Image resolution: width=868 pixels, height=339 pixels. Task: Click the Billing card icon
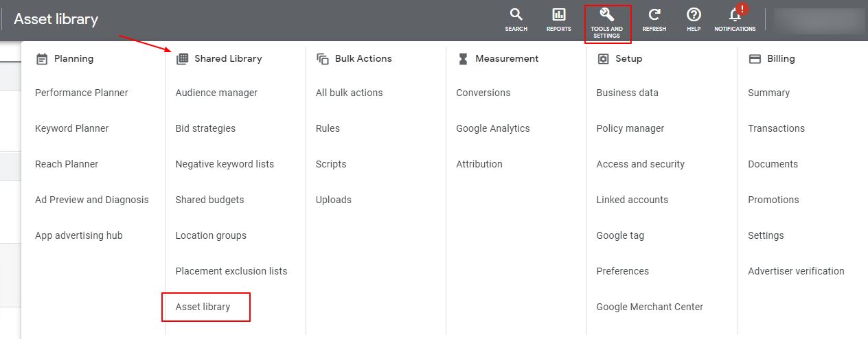pyautogui.click(x=755, y=59)
